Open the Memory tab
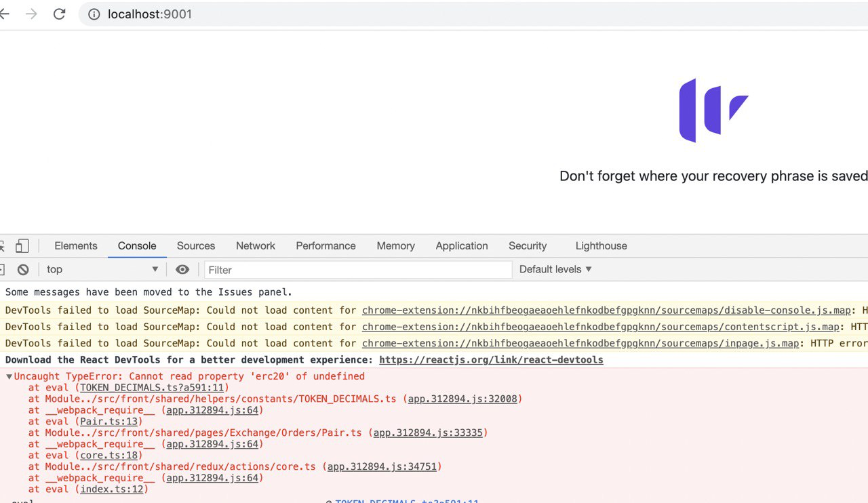 point(396,246)
